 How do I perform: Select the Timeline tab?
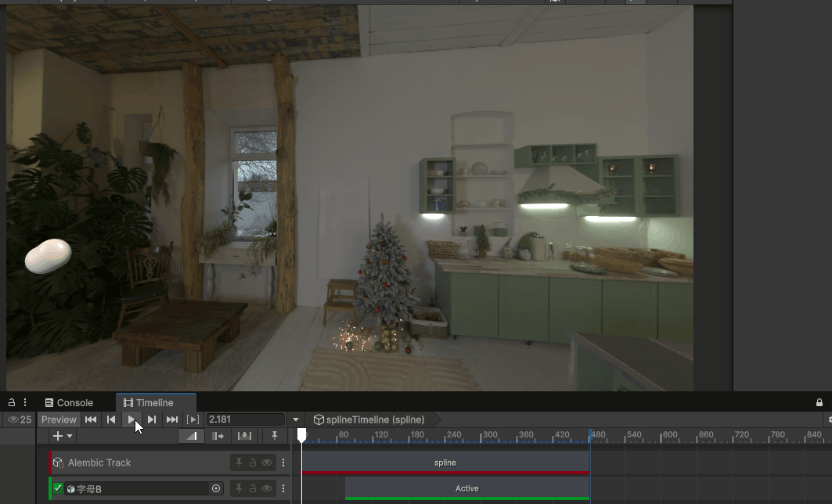(155, 402)
